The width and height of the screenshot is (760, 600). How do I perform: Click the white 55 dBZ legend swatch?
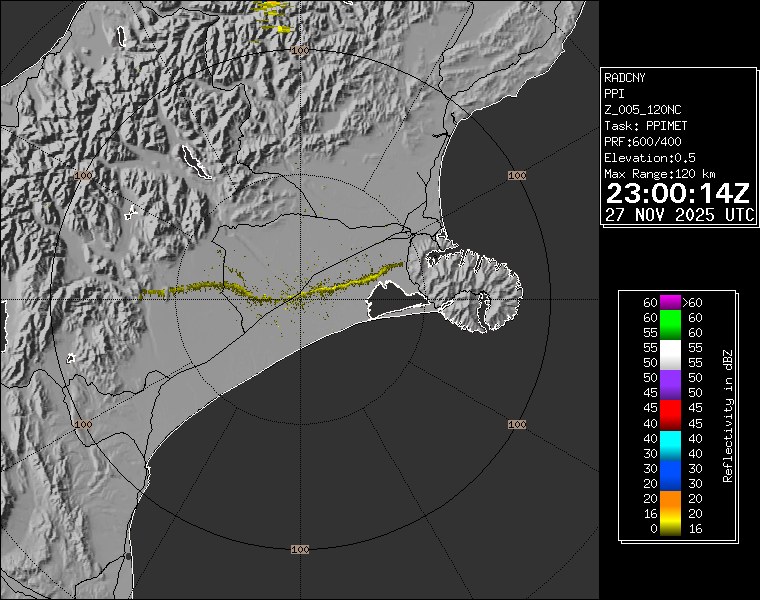point(670,355)
